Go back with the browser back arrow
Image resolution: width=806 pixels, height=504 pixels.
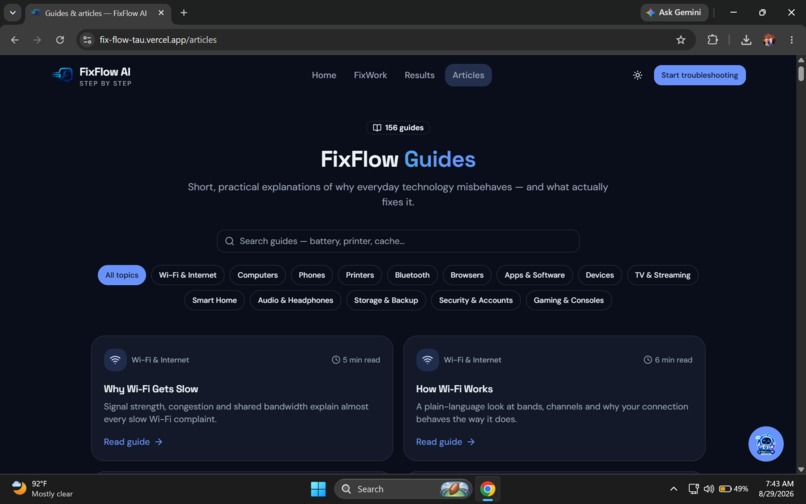pos(14,40)
